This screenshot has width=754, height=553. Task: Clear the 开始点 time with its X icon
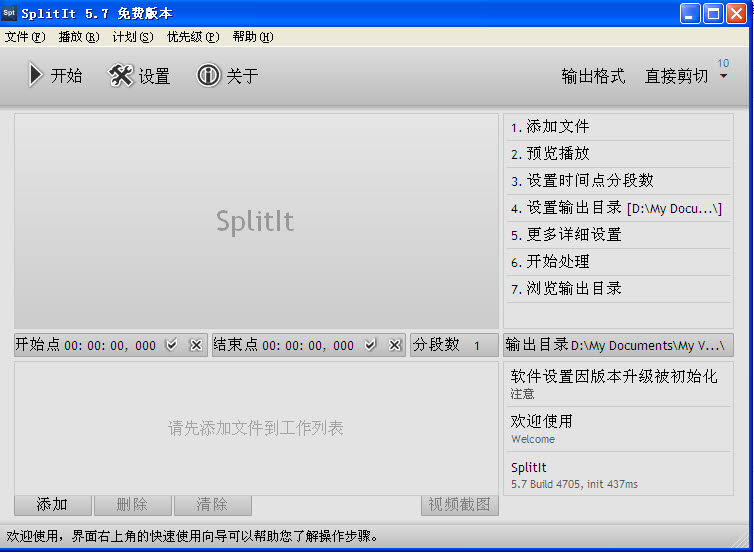[x=196, y=345]
